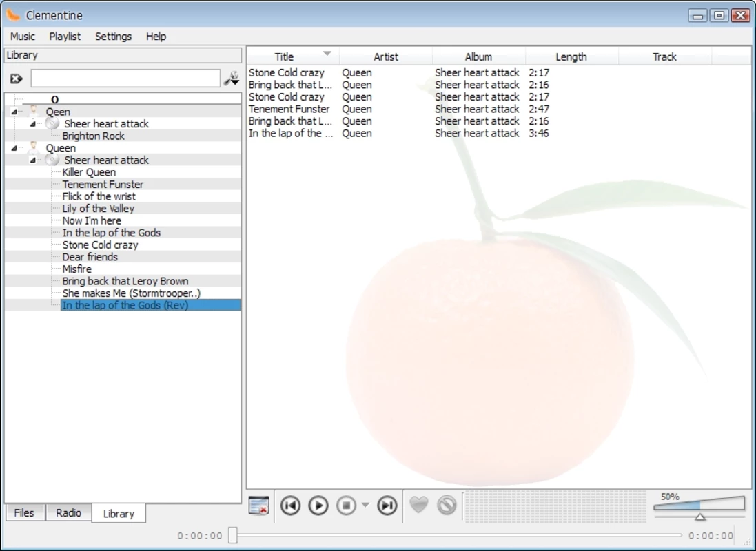Select In the lap of the Gods (Rev)
756x551 pixels.
(150, 305)
